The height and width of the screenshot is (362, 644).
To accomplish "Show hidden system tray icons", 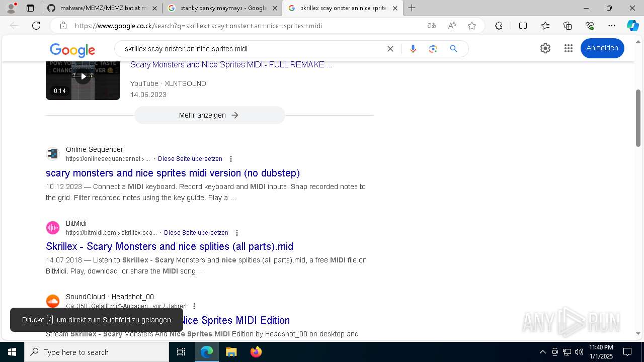I will click(x=542, y=352).
